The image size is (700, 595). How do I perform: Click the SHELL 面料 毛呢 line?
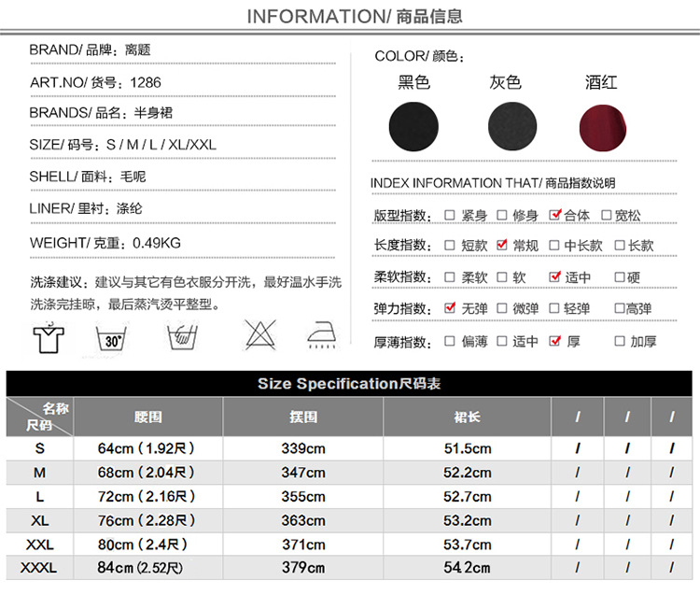click(x=88, y=177)
